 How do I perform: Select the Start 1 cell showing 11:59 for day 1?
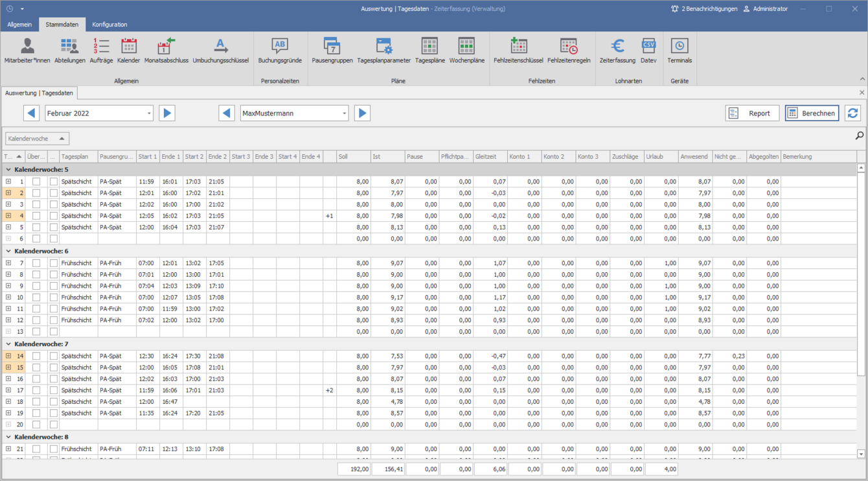click(x=148, y=182)
